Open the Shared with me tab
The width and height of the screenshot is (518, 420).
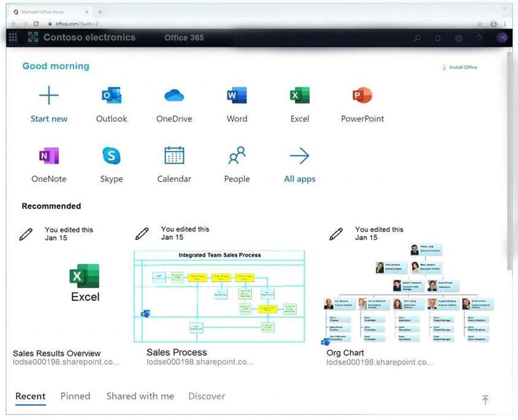pos(140,396)
